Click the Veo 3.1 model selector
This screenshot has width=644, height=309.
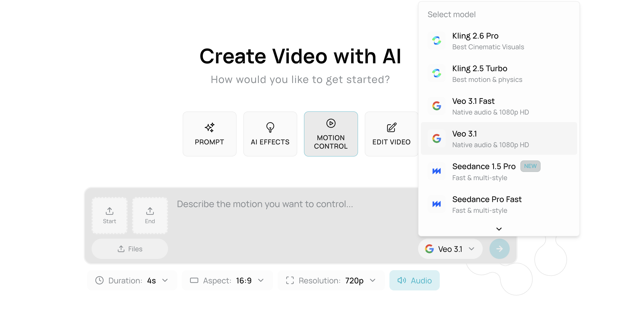(450, 249)
